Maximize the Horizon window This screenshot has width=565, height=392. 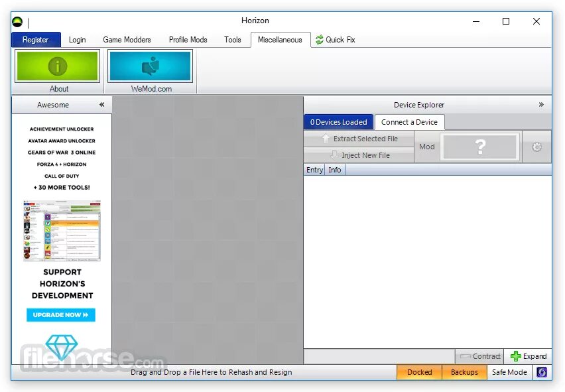[x=506, y=22]
